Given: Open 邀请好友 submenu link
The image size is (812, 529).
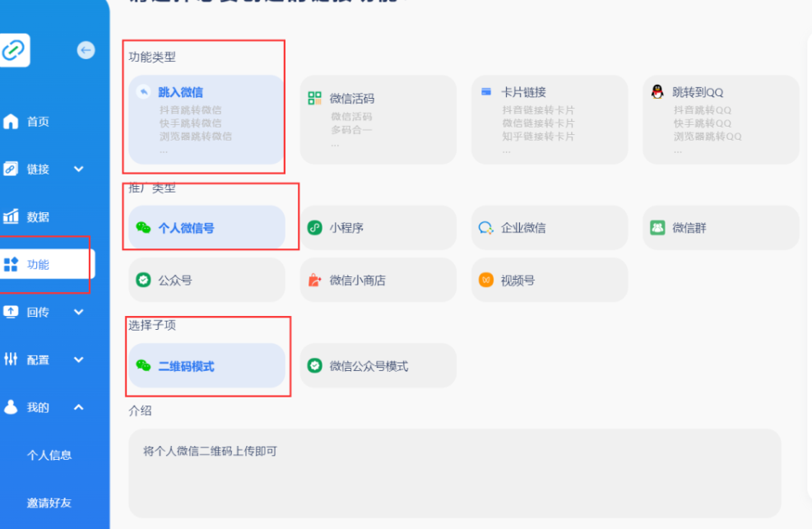Looking at the screenshot, I should pos(49,503).
